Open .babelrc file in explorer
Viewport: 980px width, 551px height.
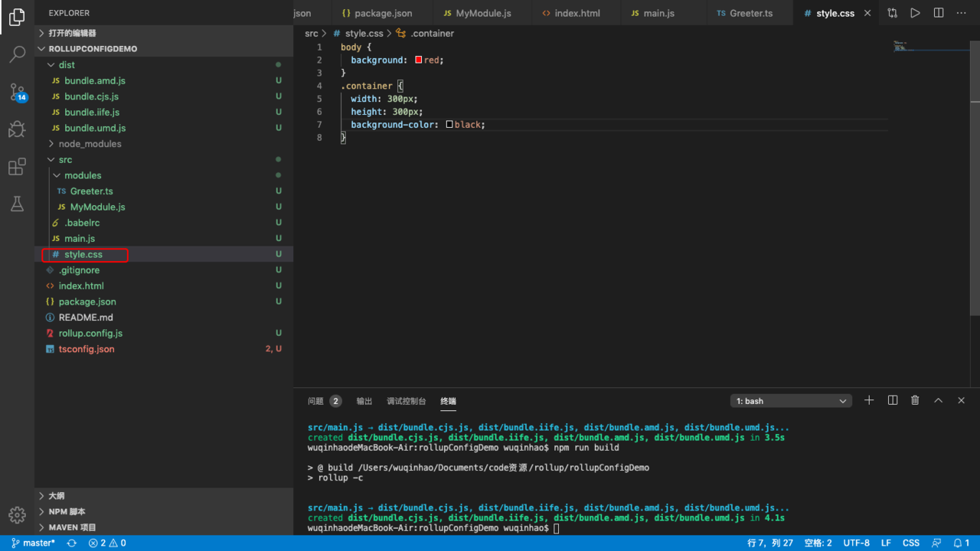164,223
